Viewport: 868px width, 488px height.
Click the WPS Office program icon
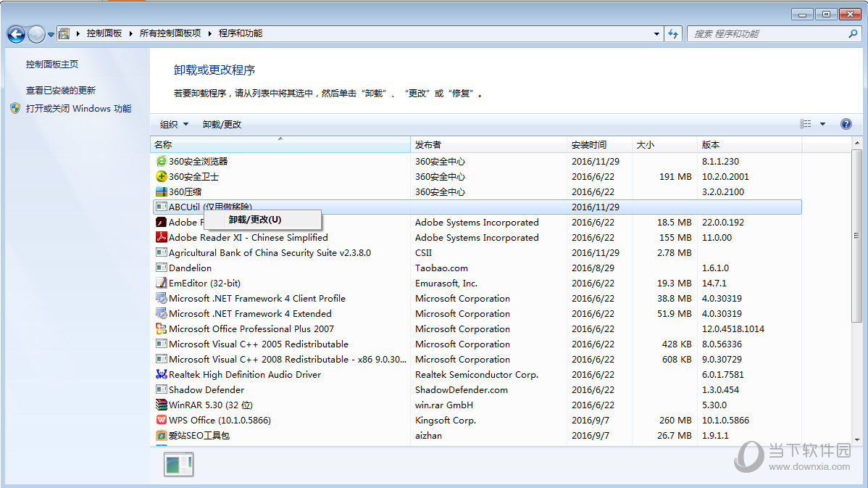tap(162, 420)
